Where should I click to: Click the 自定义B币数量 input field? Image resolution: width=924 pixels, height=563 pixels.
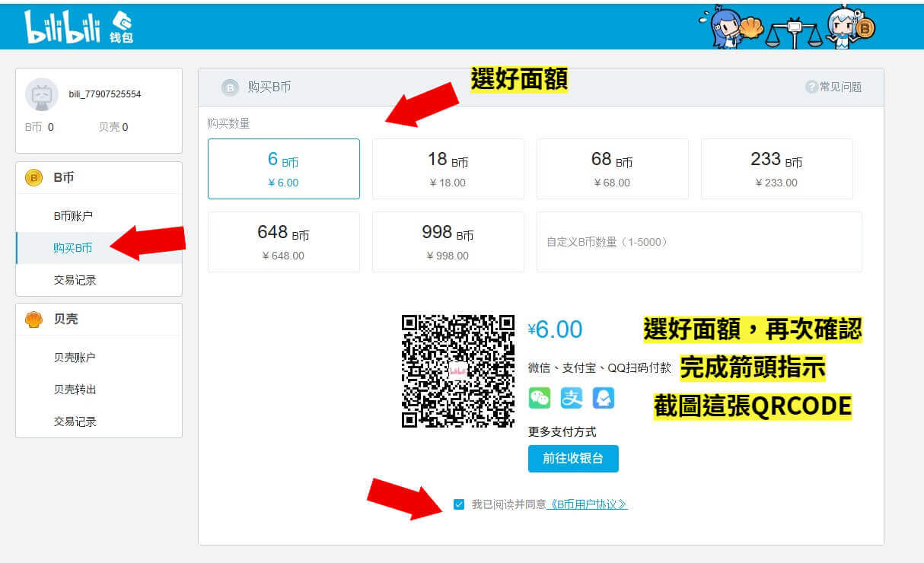(699, 242)
